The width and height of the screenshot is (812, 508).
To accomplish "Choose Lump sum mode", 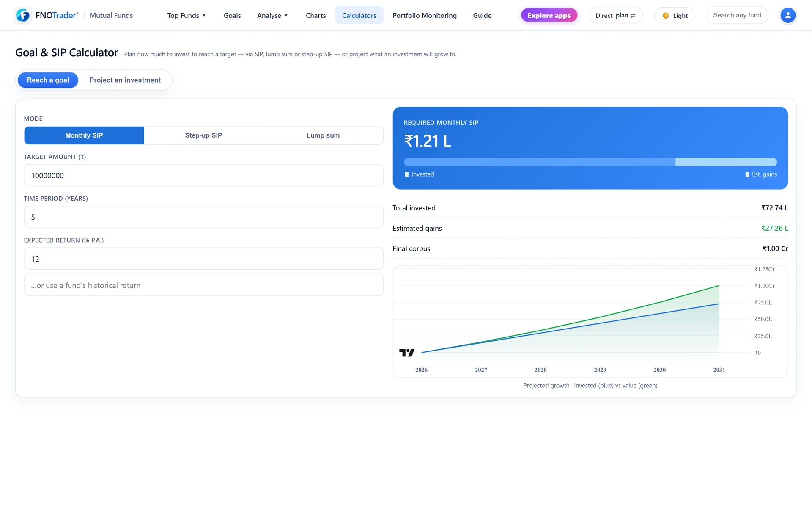I will pos(323,135).
